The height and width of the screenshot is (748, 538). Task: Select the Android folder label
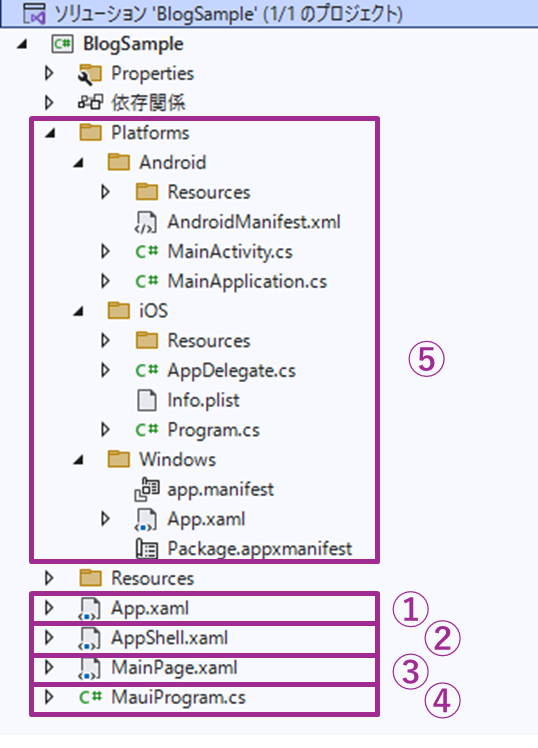pyautogui.click(x=173, y=162)
